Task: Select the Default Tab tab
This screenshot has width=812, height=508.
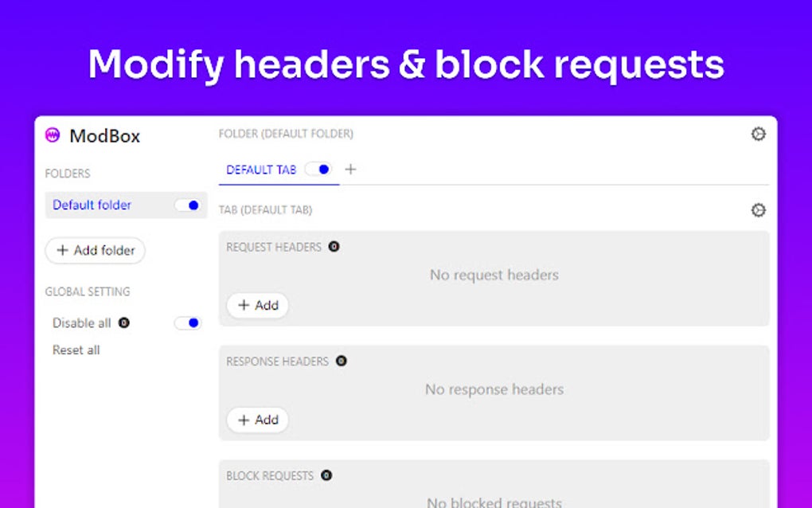Action: pos(261,170)
